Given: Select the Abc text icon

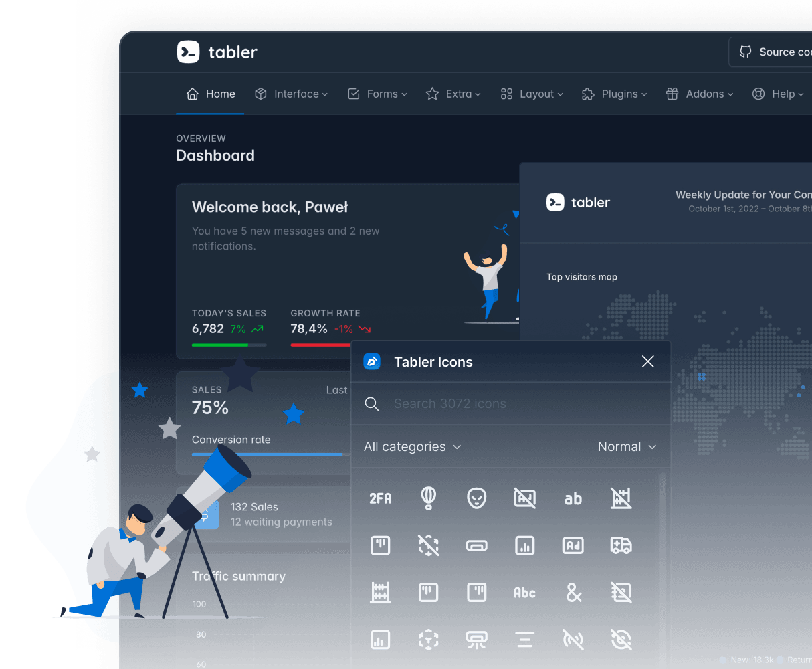Looking at the screenshot, I should click(x=525, y=592).
